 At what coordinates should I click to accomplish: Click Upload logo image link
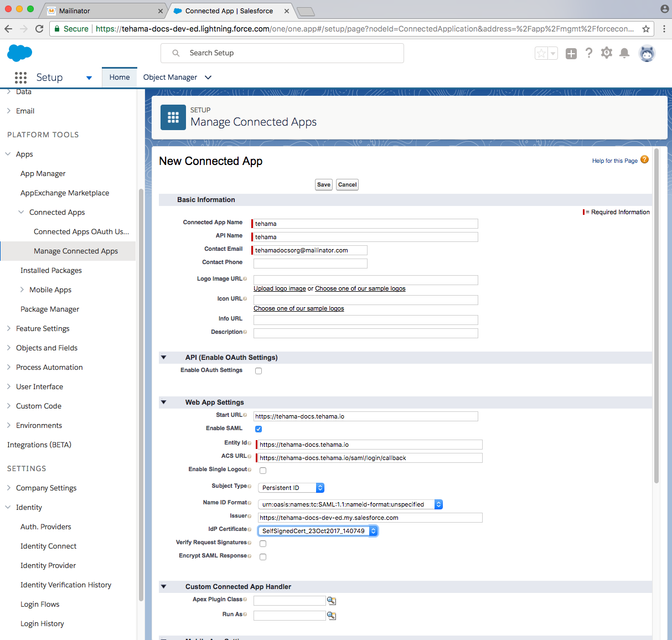click(x=280, y=288)
